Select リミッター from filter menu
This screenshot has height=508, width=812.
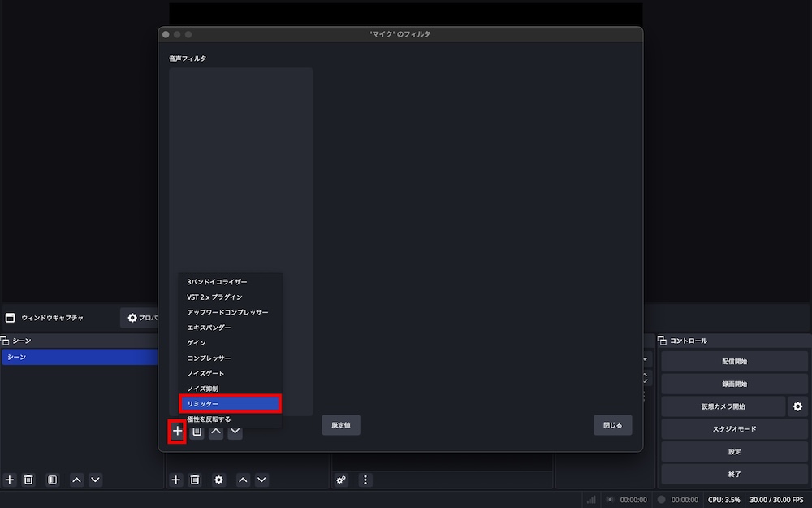pos(231,404)
